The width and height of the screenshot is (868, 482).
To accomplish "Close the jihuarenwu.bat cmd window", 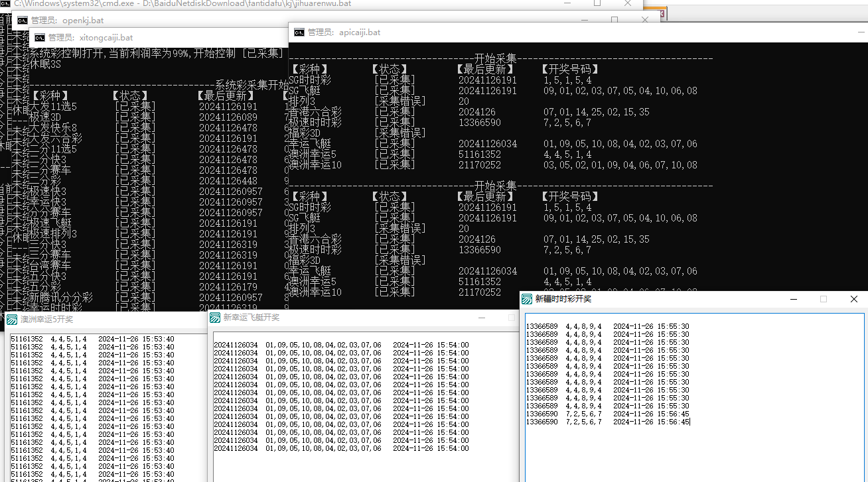I will [x=628, y=3].
